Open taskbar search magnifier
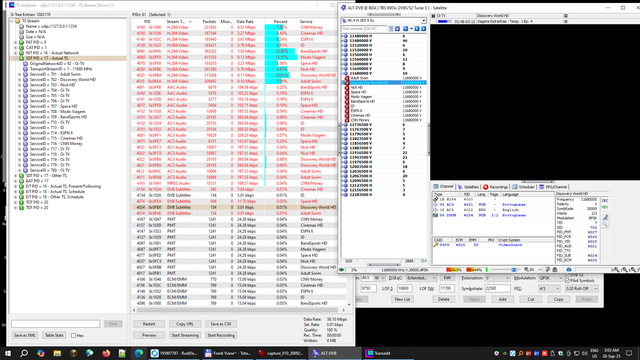Screen dimensions: 640x360 pos(24,353)
